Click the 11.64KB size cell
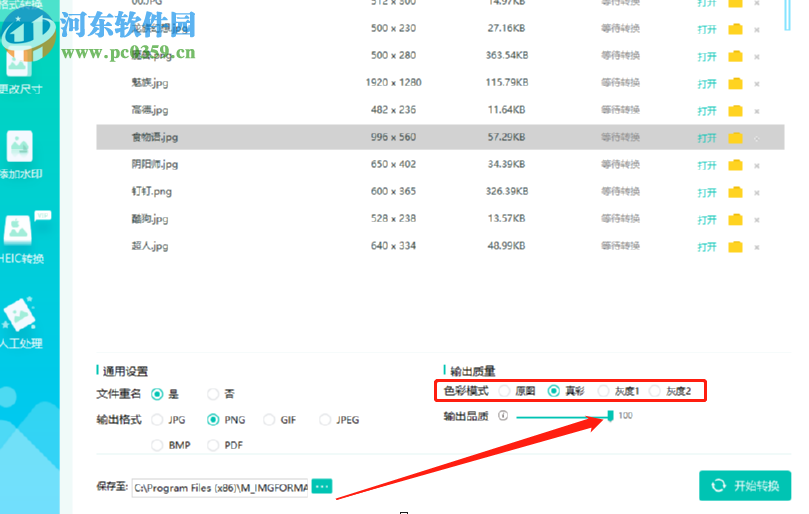 [x=507, y=110]
